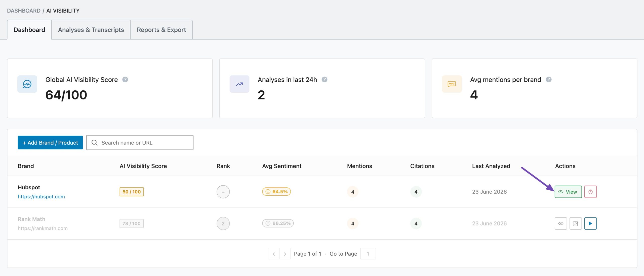Open the https://hubspot.com link
The height and width of the screenshot is (276, 644).
pos(41,197)
